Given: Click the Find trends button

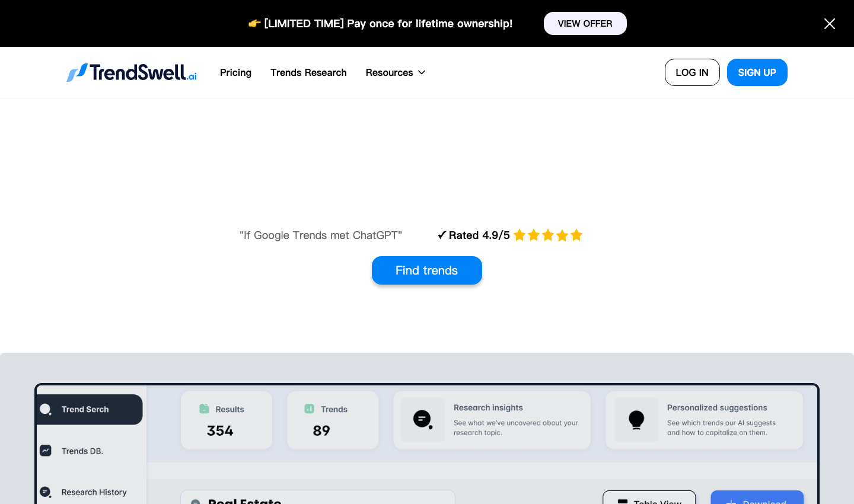Looking at the screenshot, I should (x=427, y=270).
